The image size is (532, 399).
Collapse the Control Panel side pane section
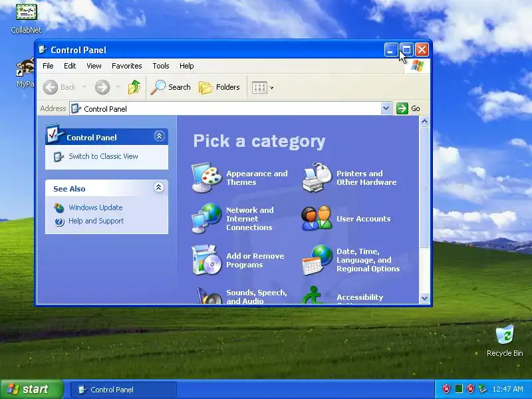pyautogui.click(x=160, y=136)
